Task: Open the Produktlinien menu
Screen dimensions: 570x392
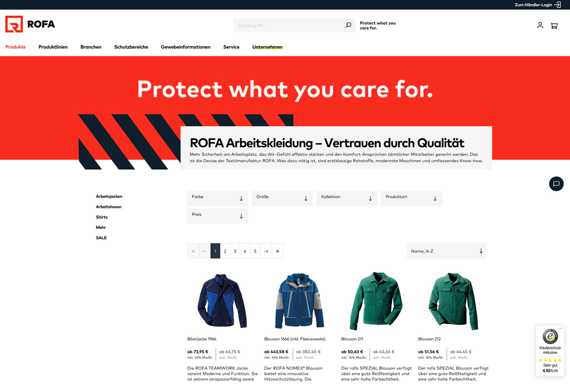Action: click(53, 47)
